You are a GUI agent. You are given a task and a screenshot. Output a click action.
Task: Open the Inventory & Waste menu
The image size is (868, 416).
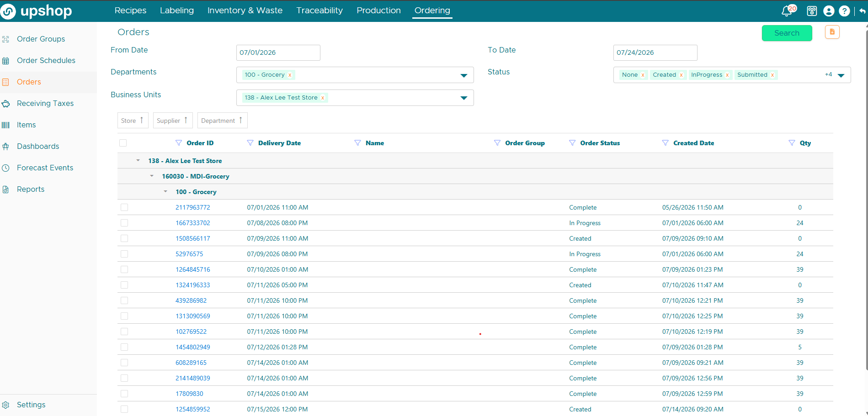(x=245, y=11)
